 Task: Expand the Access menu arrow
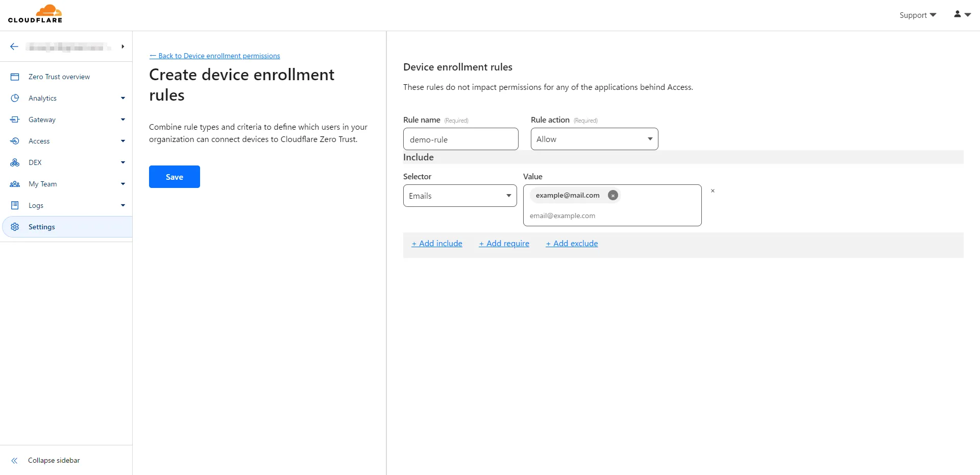coord(123,141)
